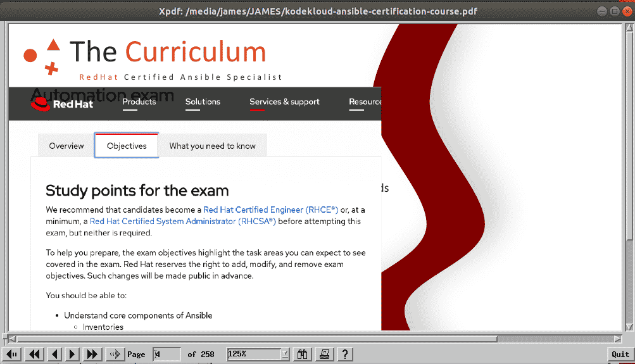Advance to the next page arrow
This screenshot has height=364, width=635.
72,355
